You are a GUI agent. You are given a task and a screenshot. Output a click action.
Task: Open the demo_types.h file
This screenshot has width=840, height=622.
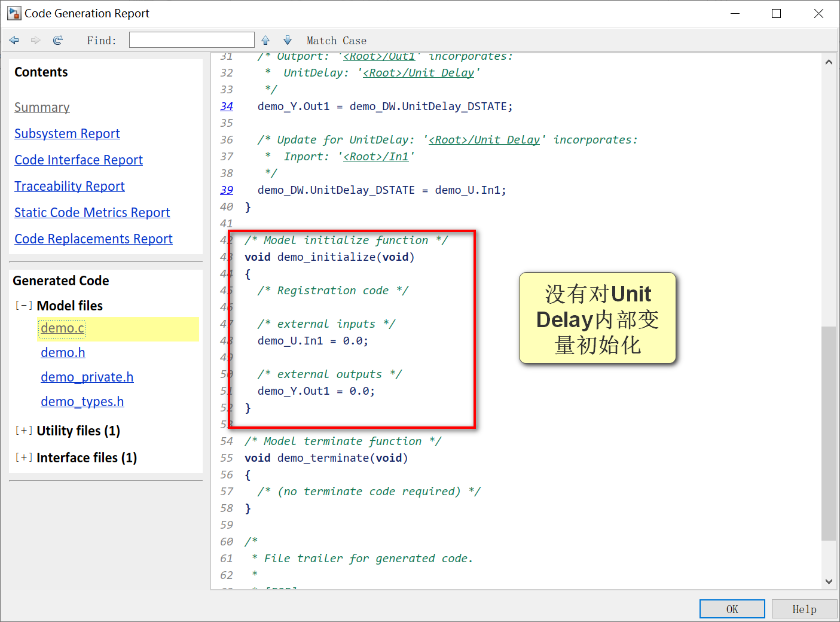pyautogui.click(x=82, y=402)
